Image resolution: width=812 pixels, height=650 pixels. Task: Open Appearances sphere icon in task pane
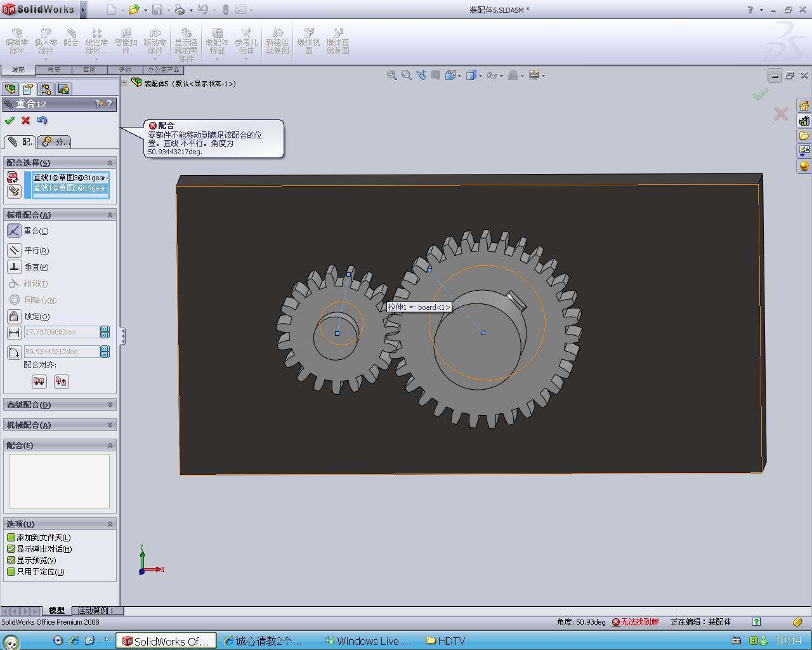click(804, 166)
